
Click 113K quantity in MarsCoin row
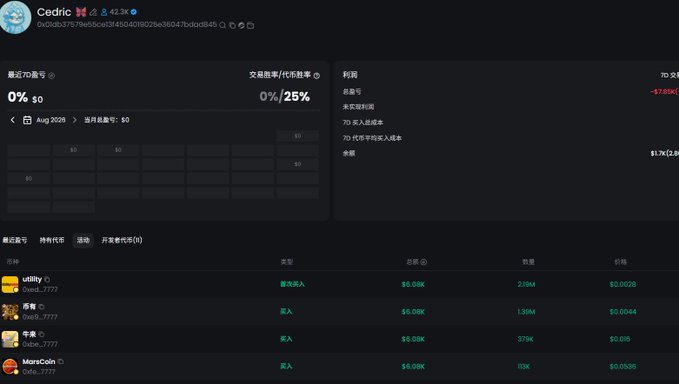524,366
